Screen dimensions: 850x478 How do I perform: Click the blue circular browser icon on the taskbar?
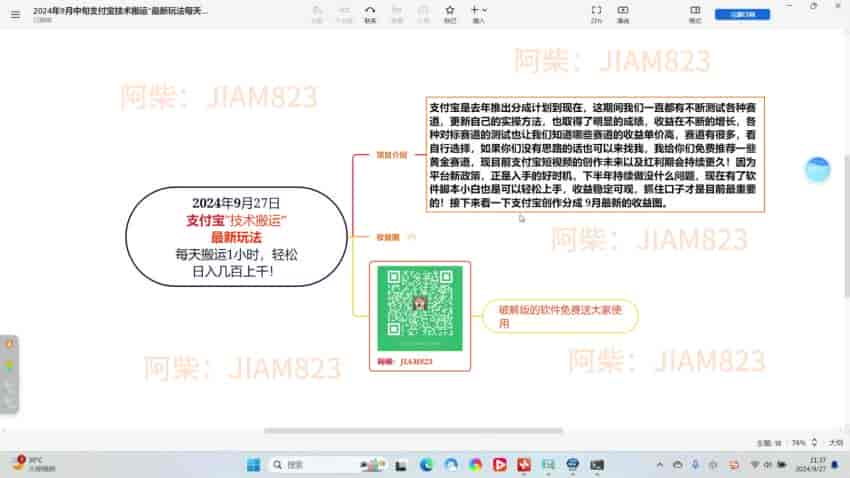point(450,465)
